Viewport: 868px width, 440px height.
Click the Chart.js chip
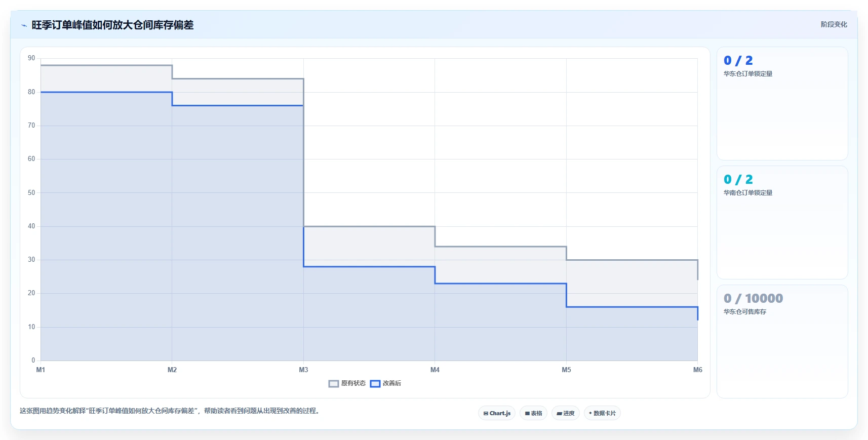(497, 413)
